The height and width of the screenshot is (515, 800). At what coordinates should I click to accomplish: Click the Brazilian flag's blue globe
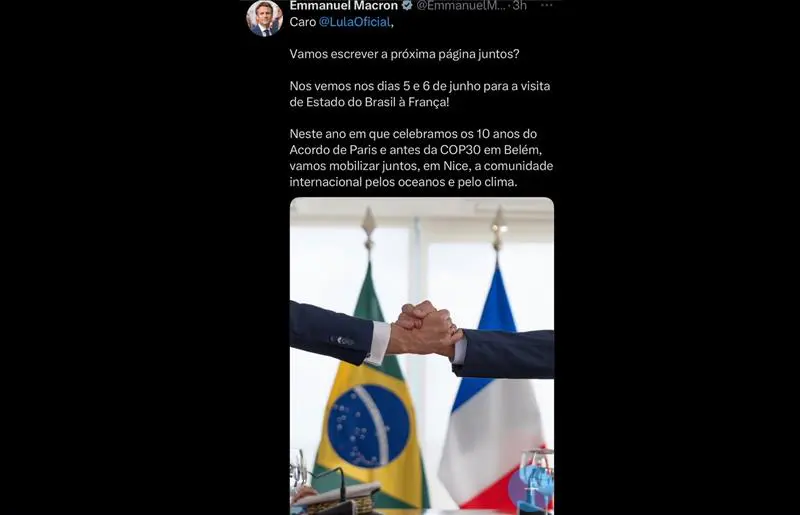368,426
